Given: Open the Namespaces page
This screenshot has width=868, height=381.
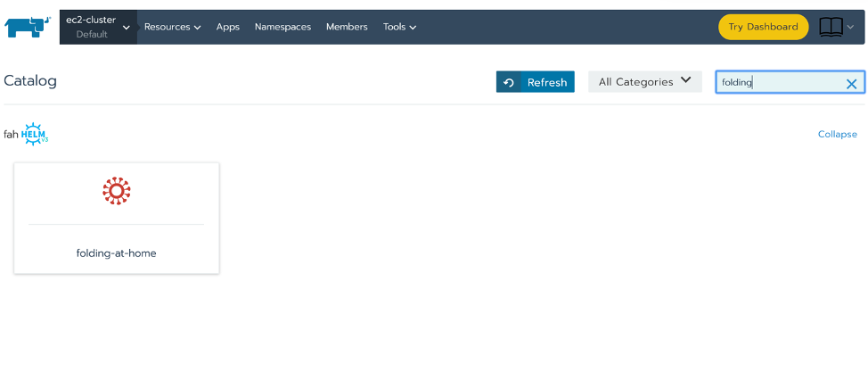Looking at the screenshot, I should click(283, 27).
